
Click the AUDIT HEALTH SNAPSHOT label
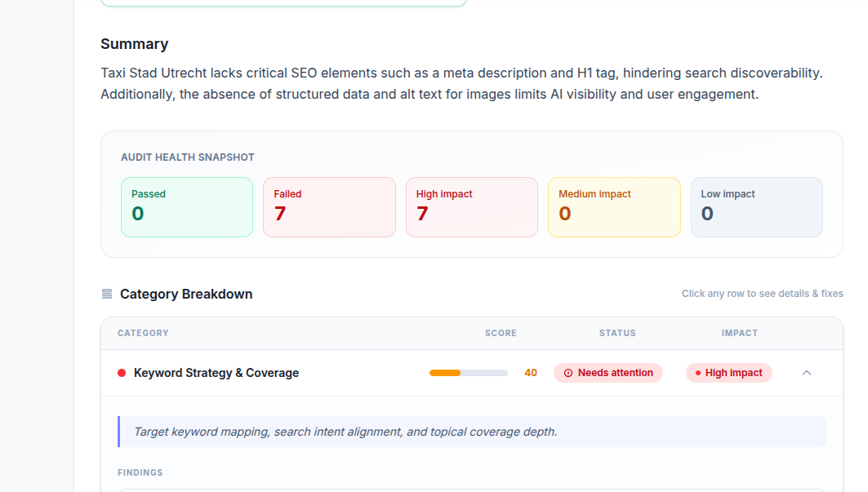pyautogui.click(x=188, y=157)
